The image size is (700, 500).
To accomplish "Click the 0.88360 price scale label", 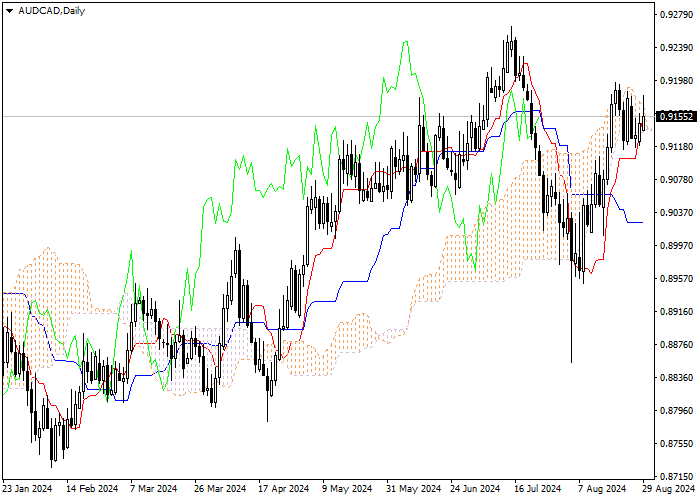I will coord(677,377).
